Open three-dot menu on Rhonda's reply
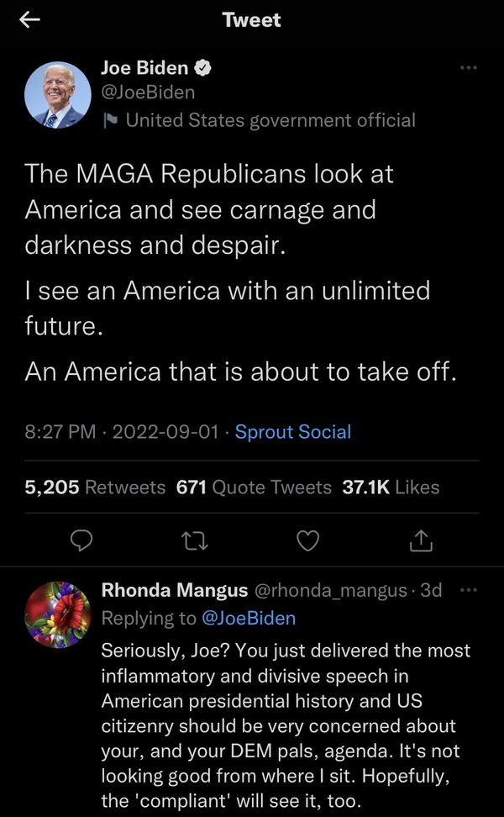The image size is (504, 817). pos(468,590)
